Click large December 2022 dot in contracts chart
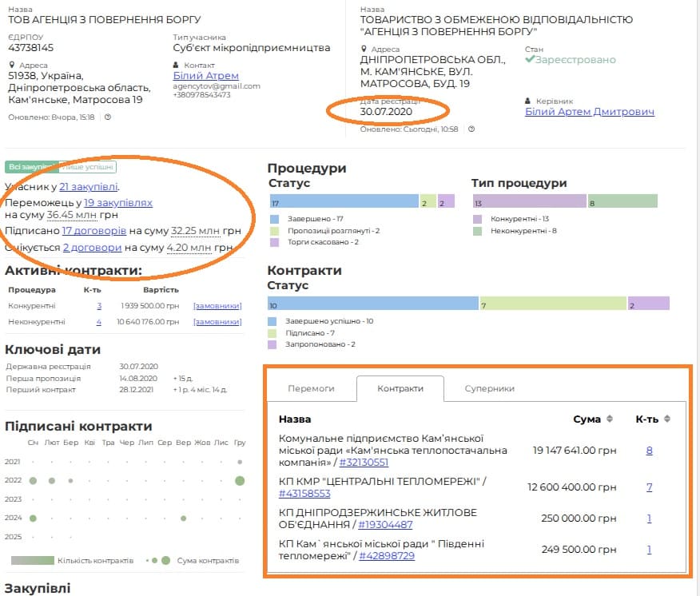 pos(240,480)
